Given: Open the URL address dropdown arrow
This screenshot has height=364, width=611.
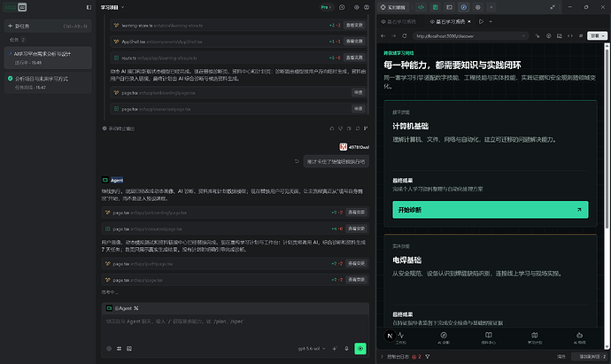Looking at the screenshot, I should click(x=523, y=35).
